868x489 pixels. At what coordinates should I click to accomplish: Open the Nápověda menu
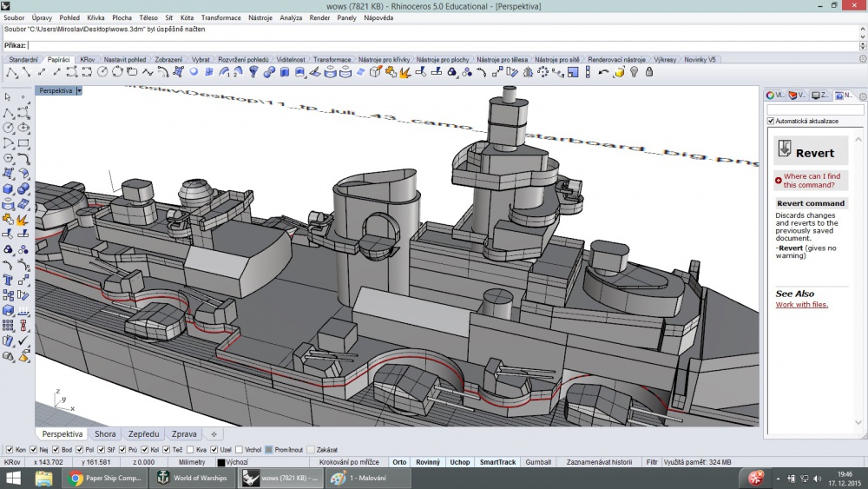(x=378, y=17)
